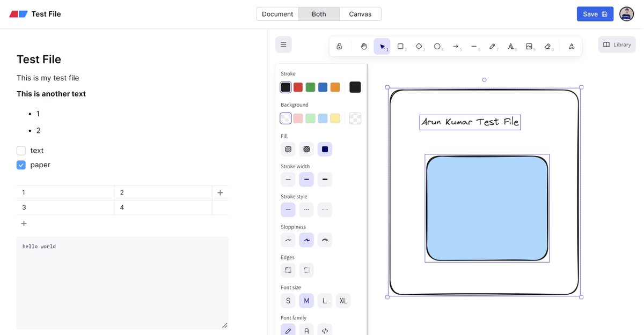Select the Selection arrow tool

click(382, 47)
